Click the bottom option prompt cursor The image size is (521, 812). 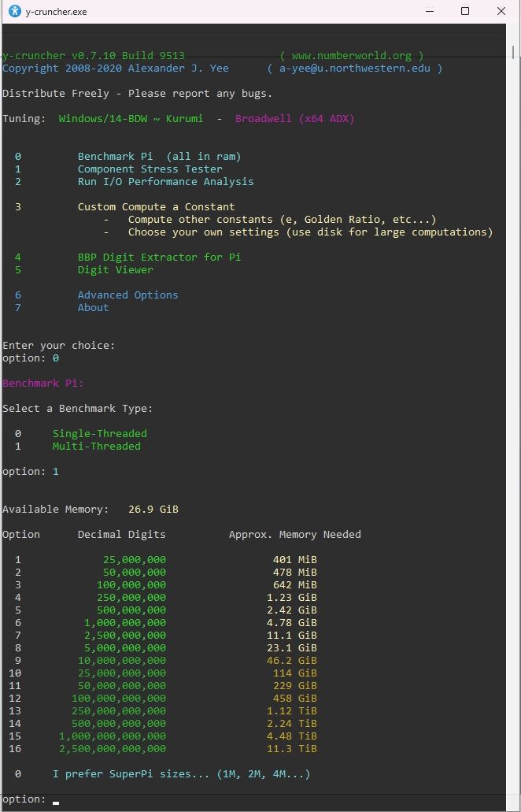coord(56,800)
